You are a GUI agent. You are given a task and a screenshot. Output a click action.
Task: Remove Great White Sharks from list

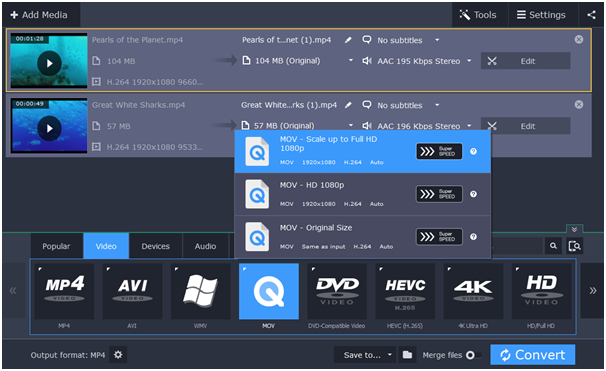pos(579,104)
